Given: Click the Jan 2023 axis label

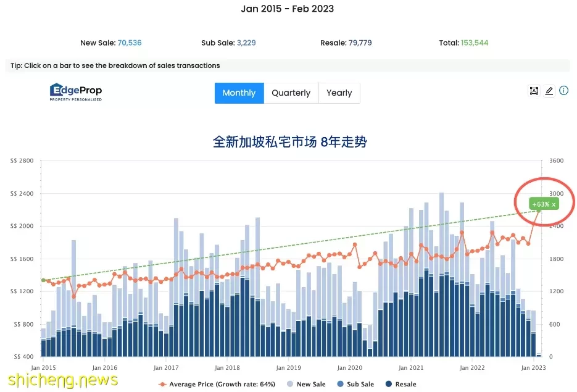Looking at the screenshot, I should [x=533, y=368].
